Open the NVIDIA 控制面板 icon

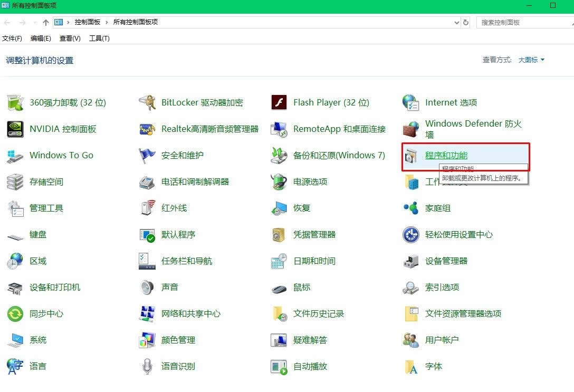point(15,129)
